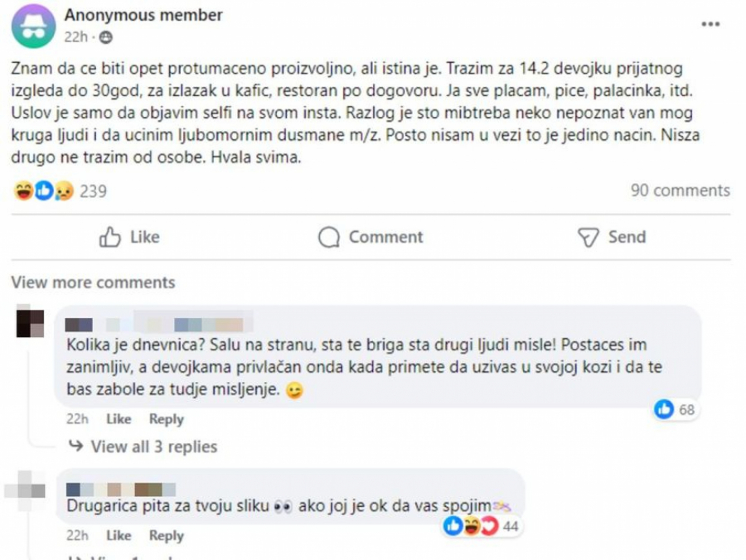Image resolution: width=746 pixels, height=560 pixels.
Task: Click the angry reaction icon beside the 44 count
Action: point(489,524)
